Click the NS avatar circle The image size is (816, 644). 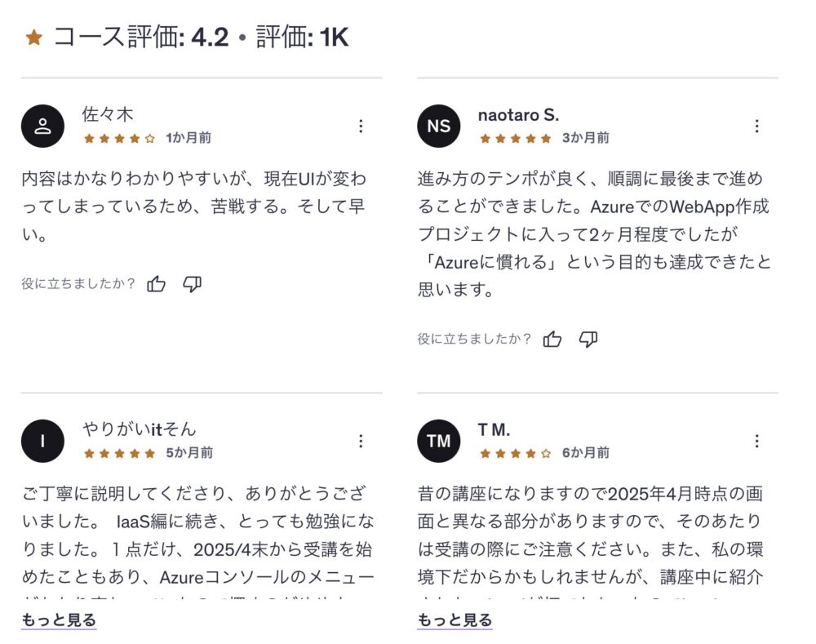pyautogui.click(x=438, y=126)
